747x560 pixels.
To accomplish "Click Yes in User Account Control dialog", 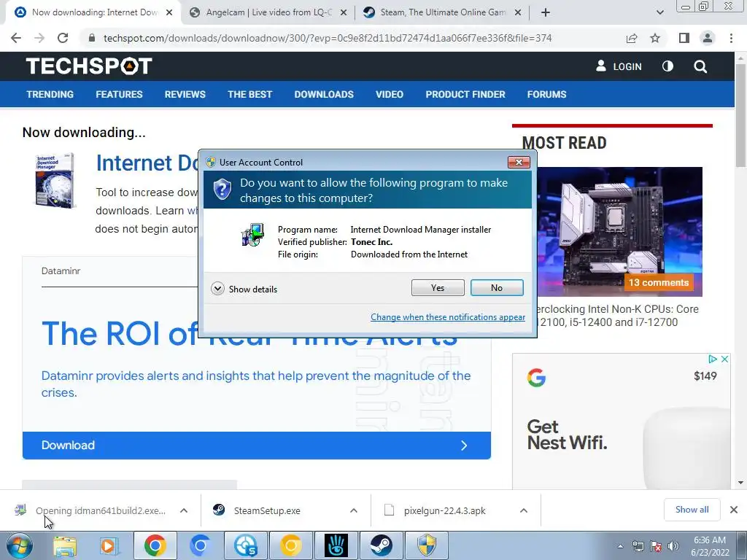I will coord(438,287).
